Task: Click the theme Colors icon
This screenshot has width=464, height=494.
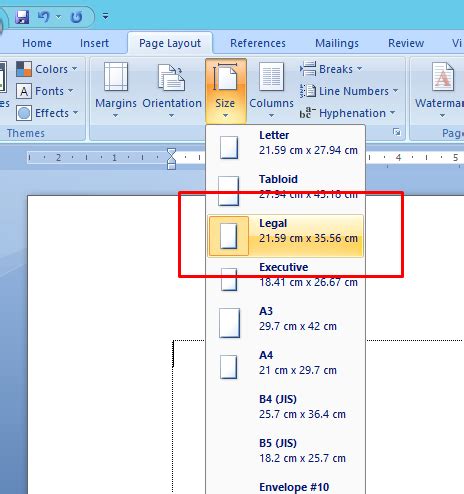Action: coord(24,69)
